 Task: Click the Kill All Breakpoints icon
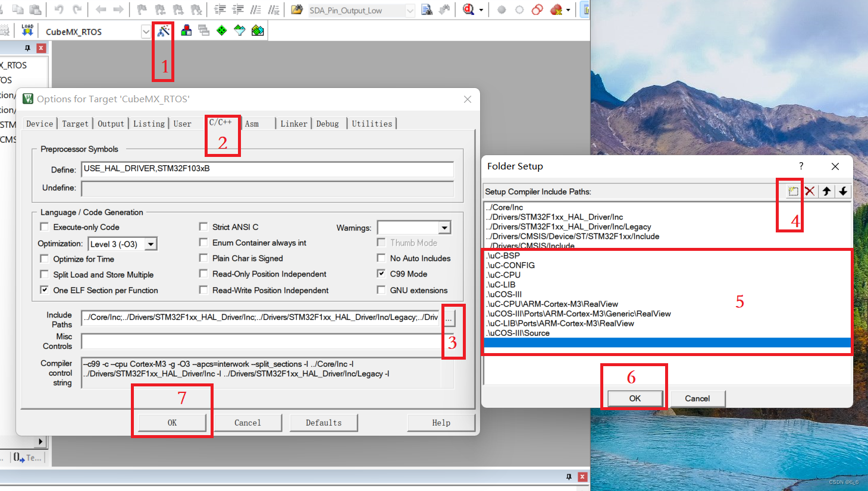[x=556, y=10]
